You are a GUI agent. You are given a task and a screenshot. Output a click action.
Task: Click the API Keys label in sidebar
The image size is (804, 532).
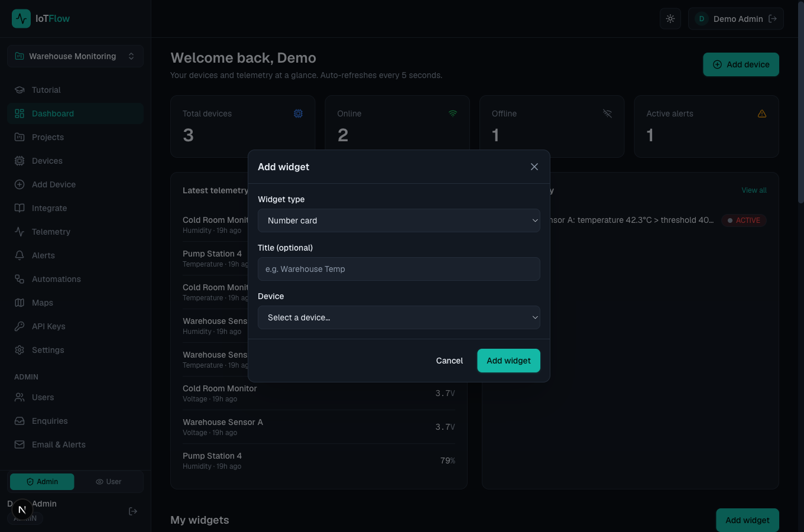pos(48,326)
